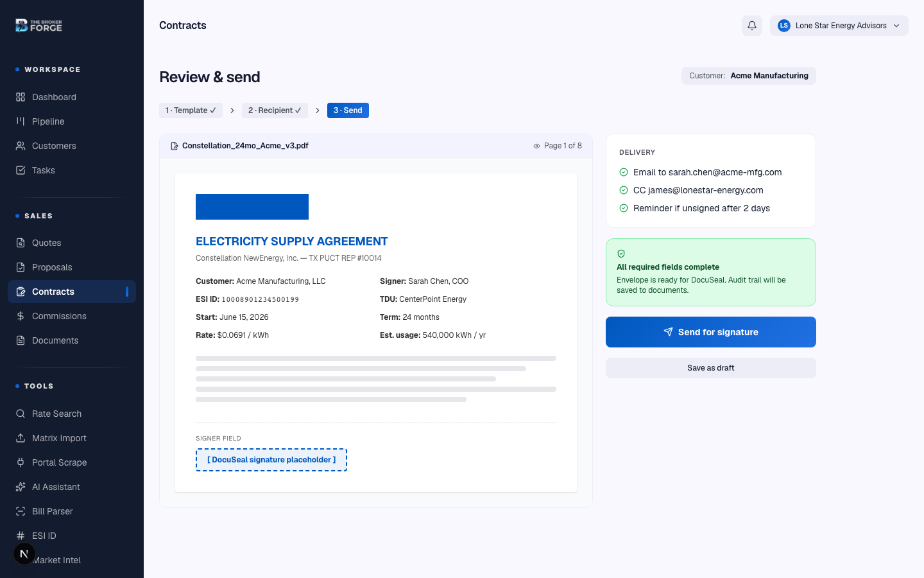Click the Portal Scrape plug icon

[21, 462]
